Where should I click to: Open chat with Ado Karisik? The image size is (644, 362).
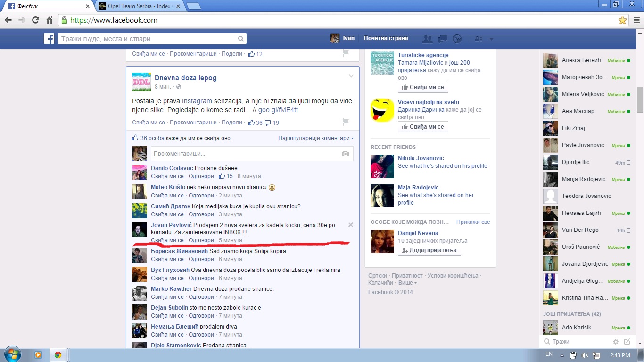click(x=587, y=328)
